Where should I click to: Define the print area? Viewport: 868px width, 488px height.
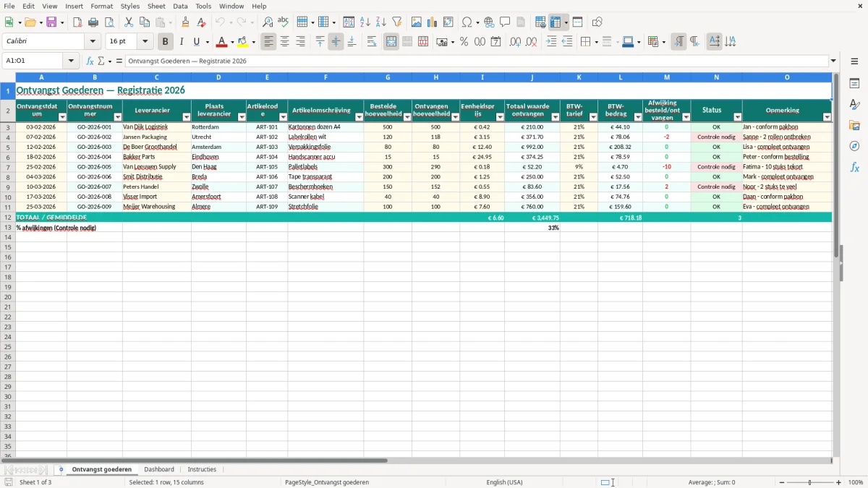coord(540,22)
